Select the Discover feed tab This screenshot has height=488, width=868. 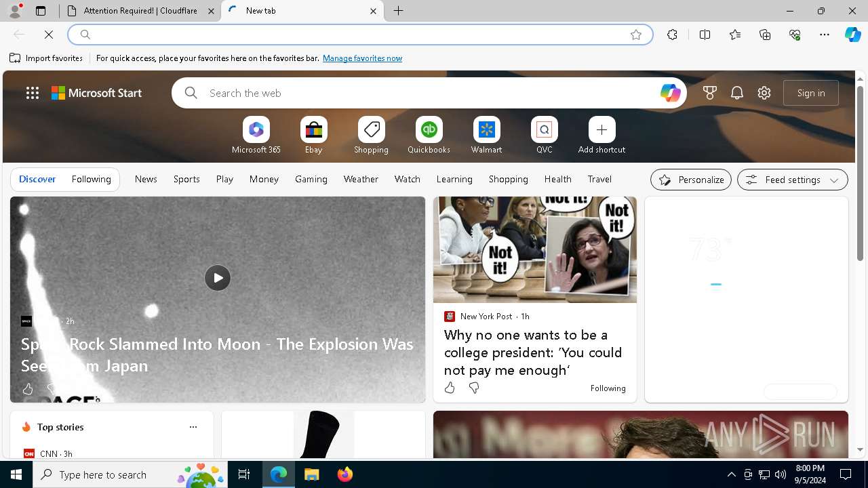(x=37, y=180)
